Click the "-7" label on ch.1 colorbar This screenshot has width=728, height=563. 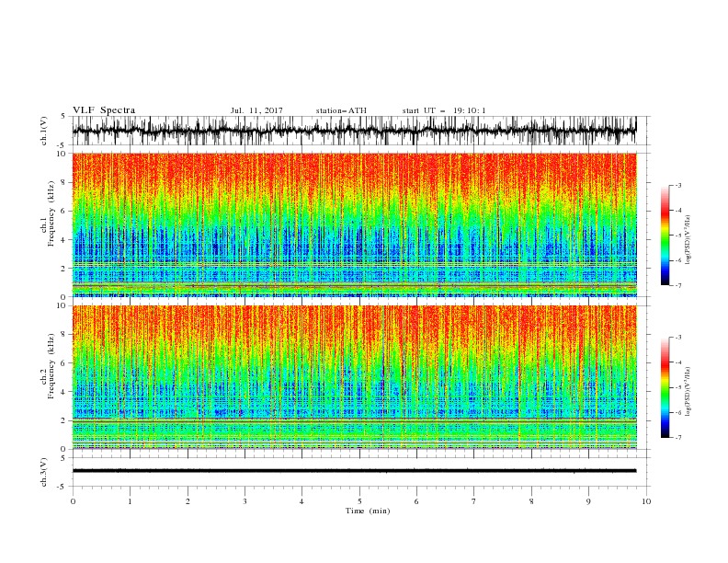pyautogui.click(x=677, y=285)
